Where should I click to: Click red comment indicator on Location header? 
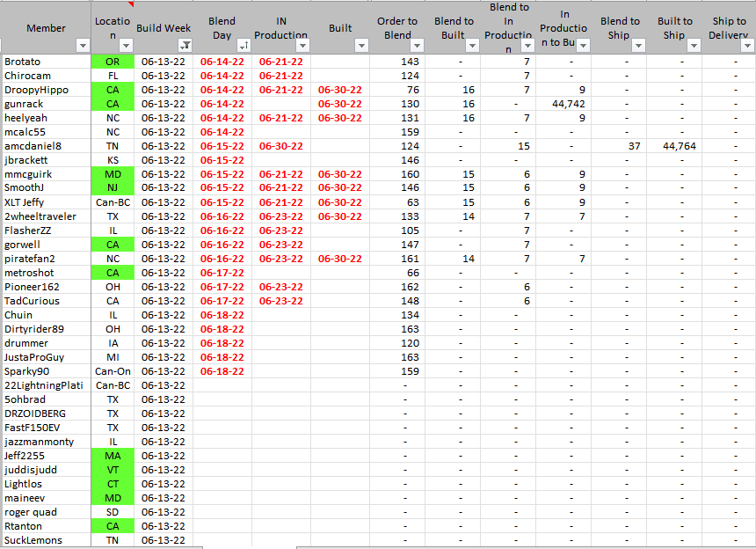130,4
